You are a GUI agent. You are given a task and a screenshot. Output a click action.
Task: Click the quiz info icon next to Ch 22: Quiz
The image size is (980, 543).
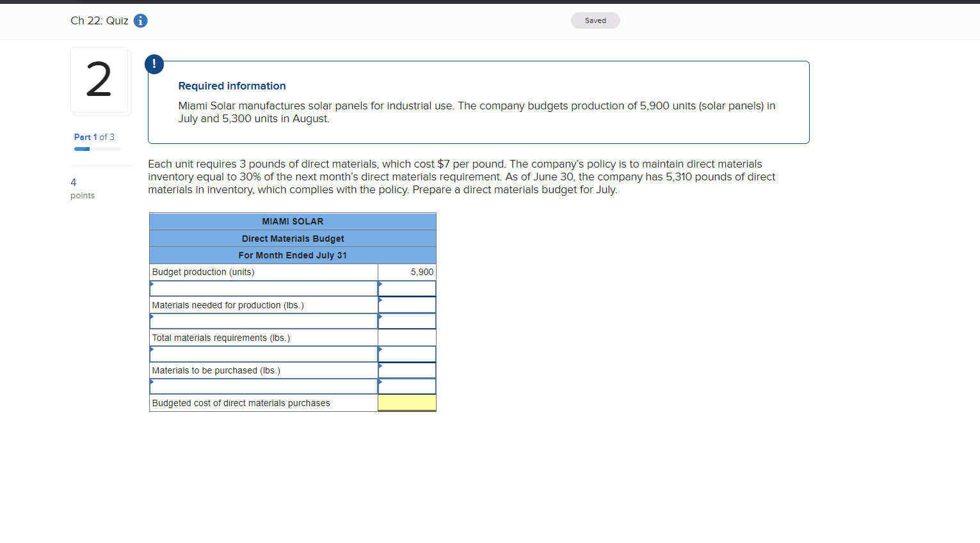141,20
